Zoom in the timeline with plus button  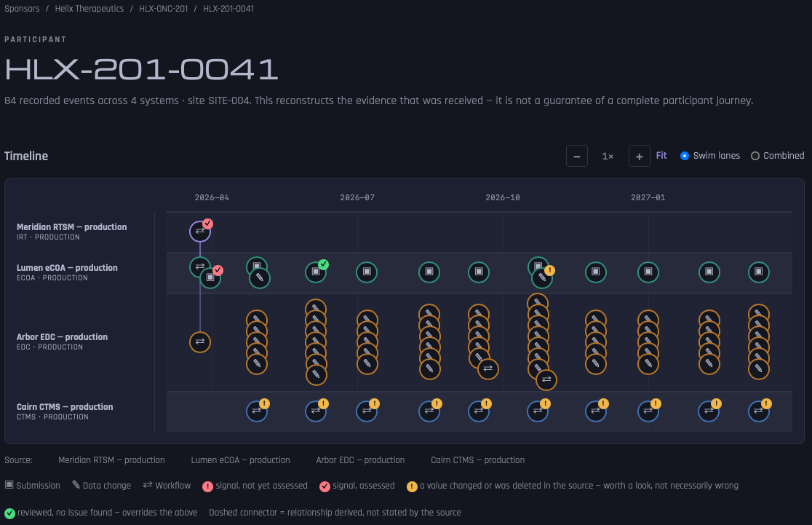point(639,156)
